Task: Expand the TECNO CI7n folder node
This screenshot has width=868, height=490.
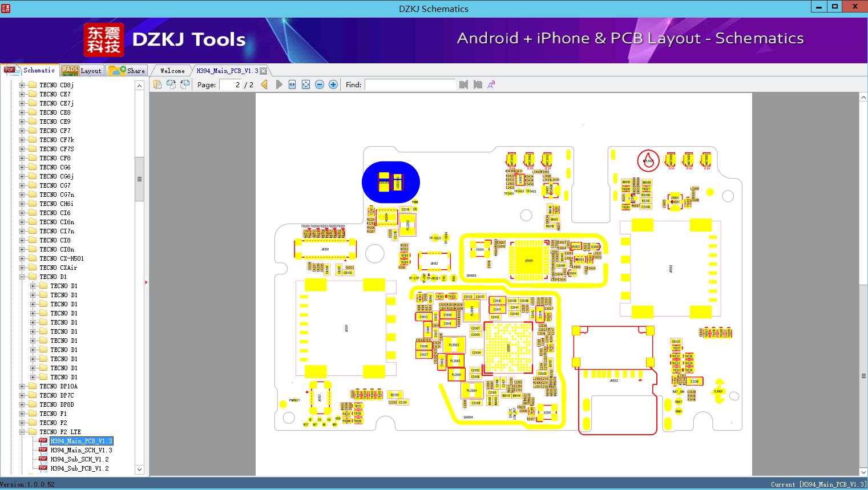Action: (22, 231)
